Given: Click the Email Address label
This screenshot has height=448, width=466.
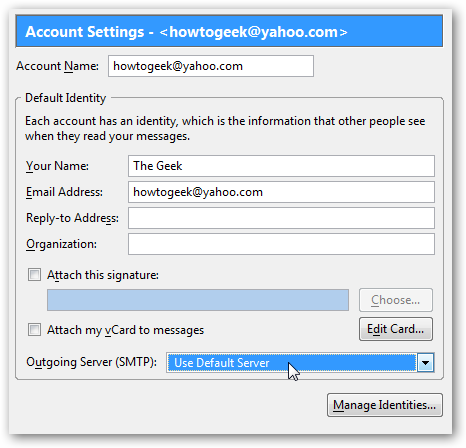Looking at the screenshot, I should pyautogui.click(x=64, y=192).
